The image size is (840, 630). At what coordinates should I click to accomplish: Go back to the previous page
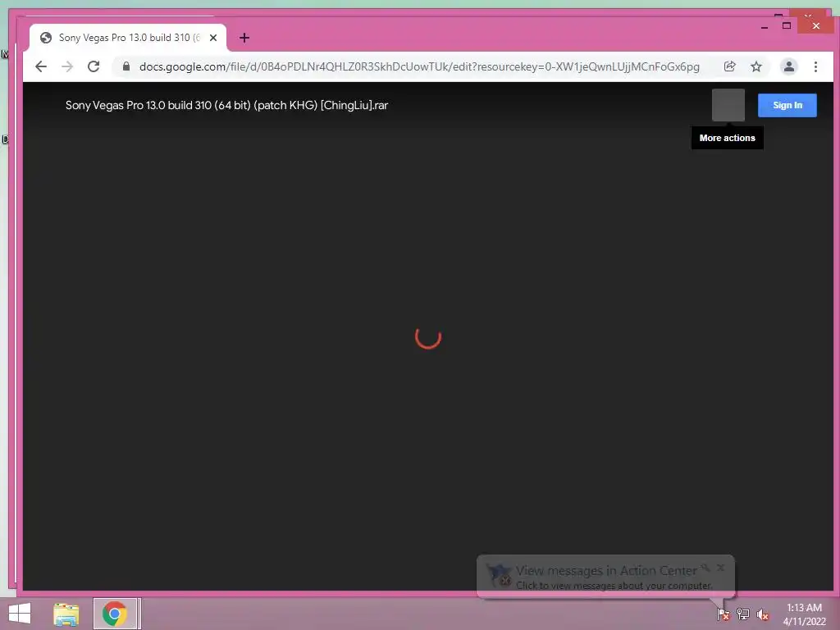point(41,66)
